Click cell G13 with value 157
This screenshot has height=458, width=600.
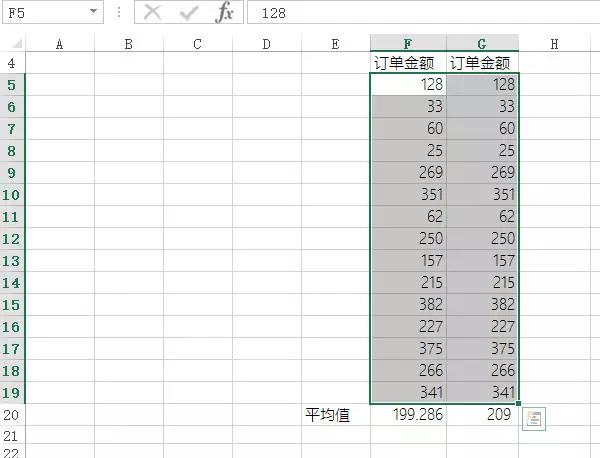(x=482, y=261)
